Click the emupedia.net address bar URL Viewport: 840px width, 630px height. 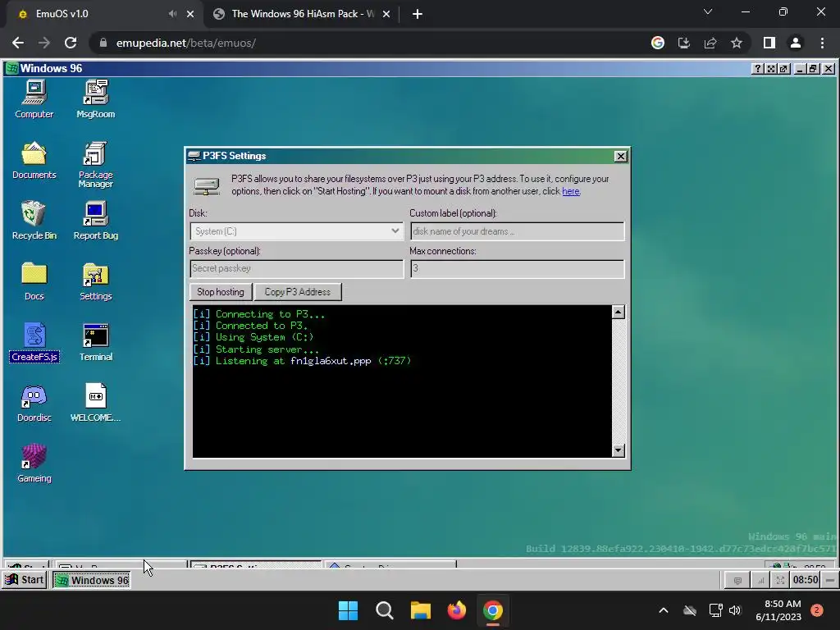(x=186, y=43)
